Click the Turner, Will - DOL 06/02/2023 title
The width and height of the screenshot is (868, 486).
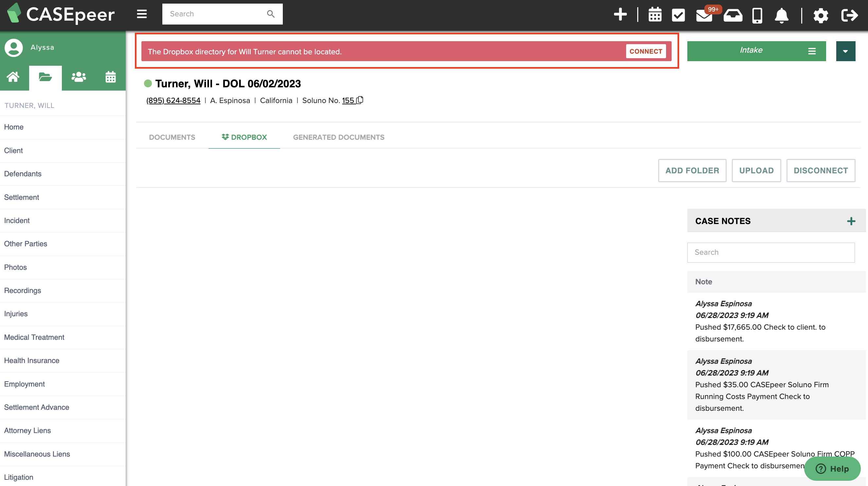[228, 83]
